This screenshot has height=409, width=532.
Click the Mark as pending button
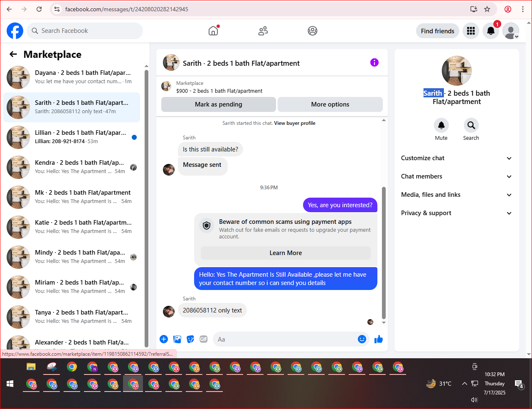point(219,104)
